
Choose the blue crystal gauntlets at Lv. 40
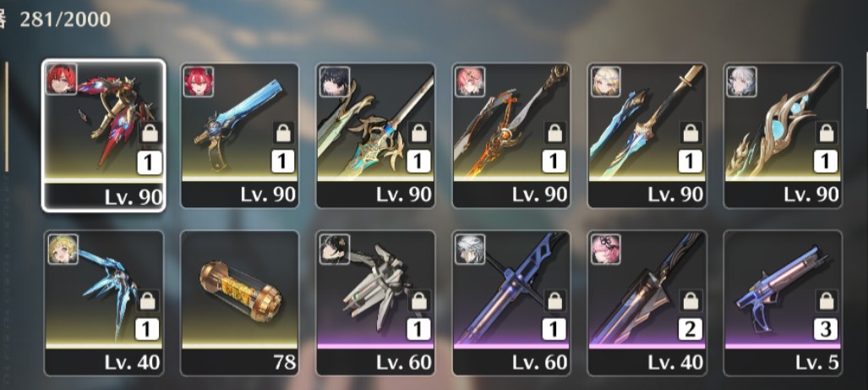104,303
